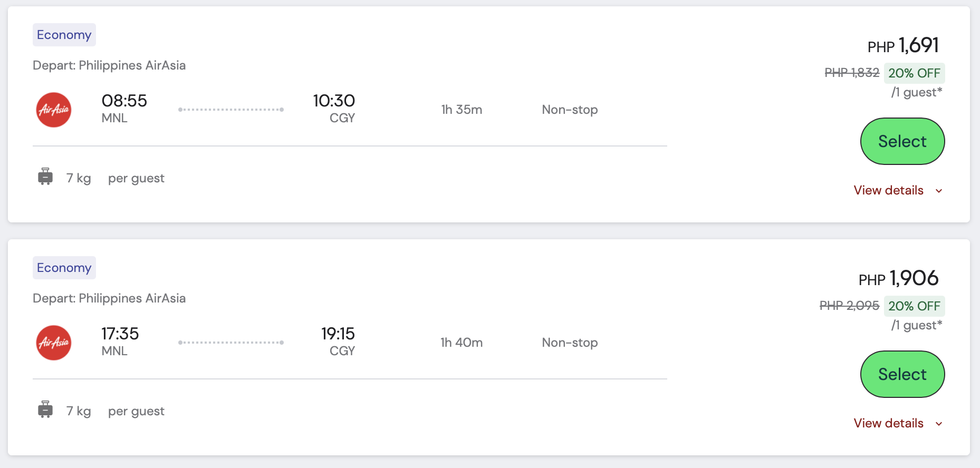
Task: Click chevron beside first View details
Action: pos(939,191)
